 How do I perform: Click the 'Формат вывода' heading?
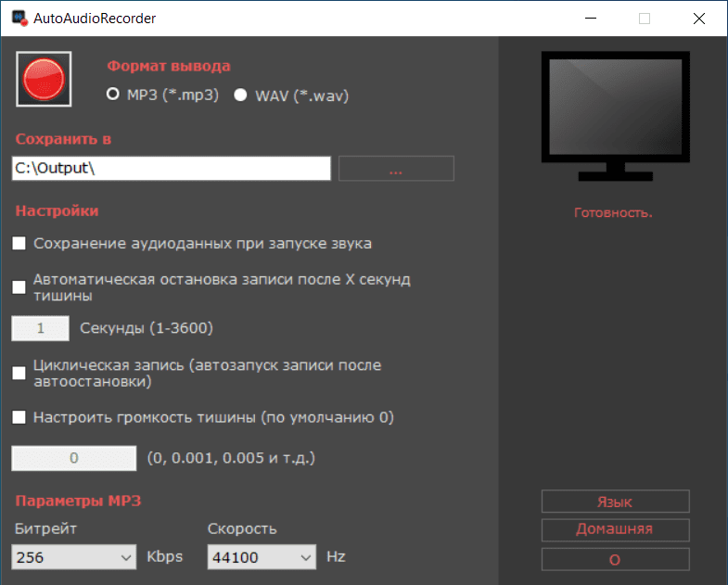coord(169,66)
